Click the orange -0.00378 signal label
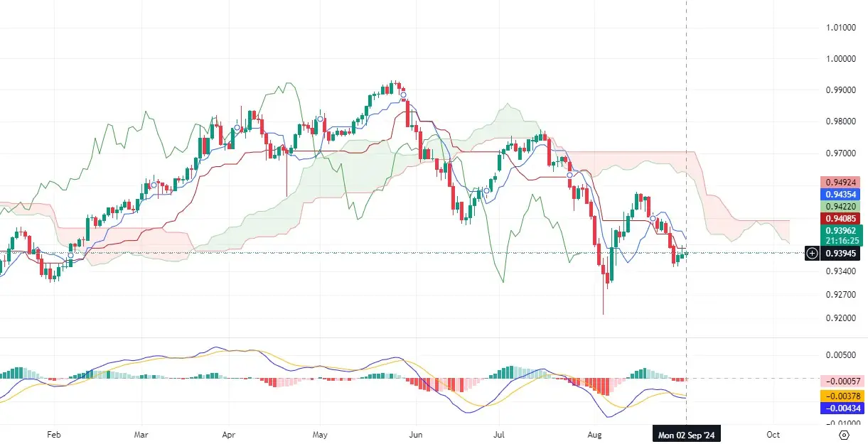This screenshot has width=868, height=444. [842, 396]
